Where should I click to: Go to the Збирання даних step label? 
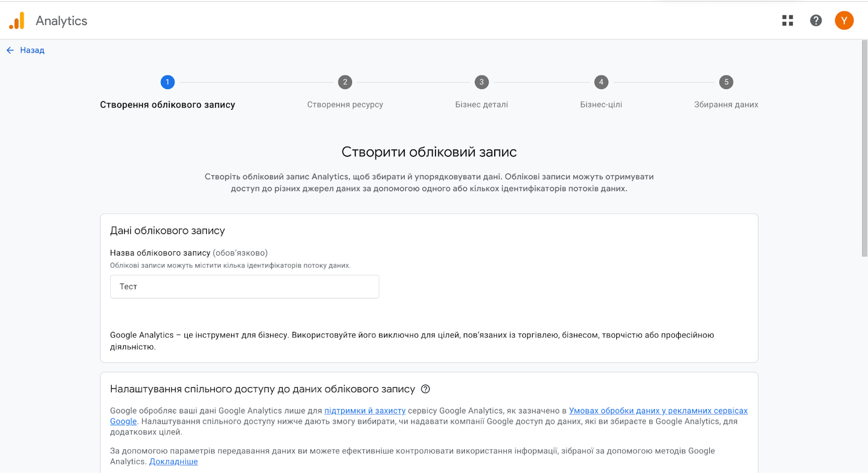726,105
